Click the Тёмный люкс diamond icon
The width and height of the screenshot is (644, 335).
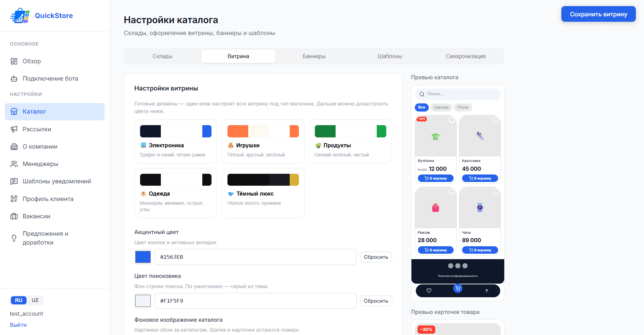tap(231, 194)
